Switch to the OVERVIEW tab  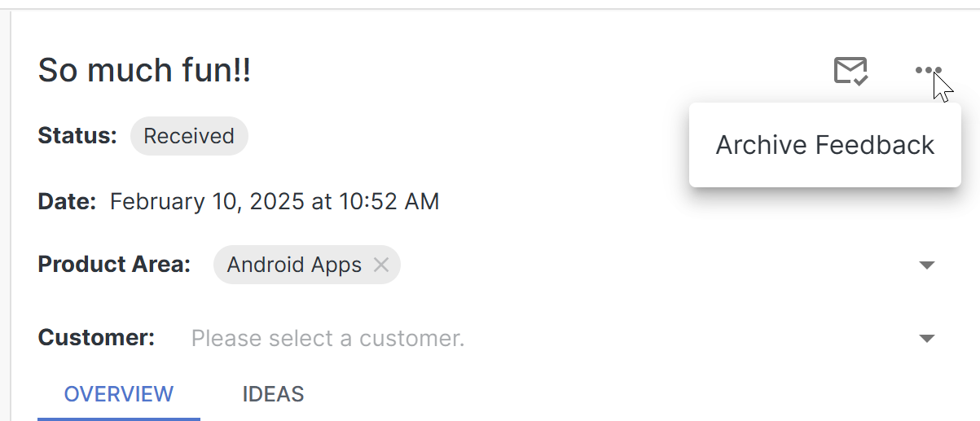click(119, 395)
